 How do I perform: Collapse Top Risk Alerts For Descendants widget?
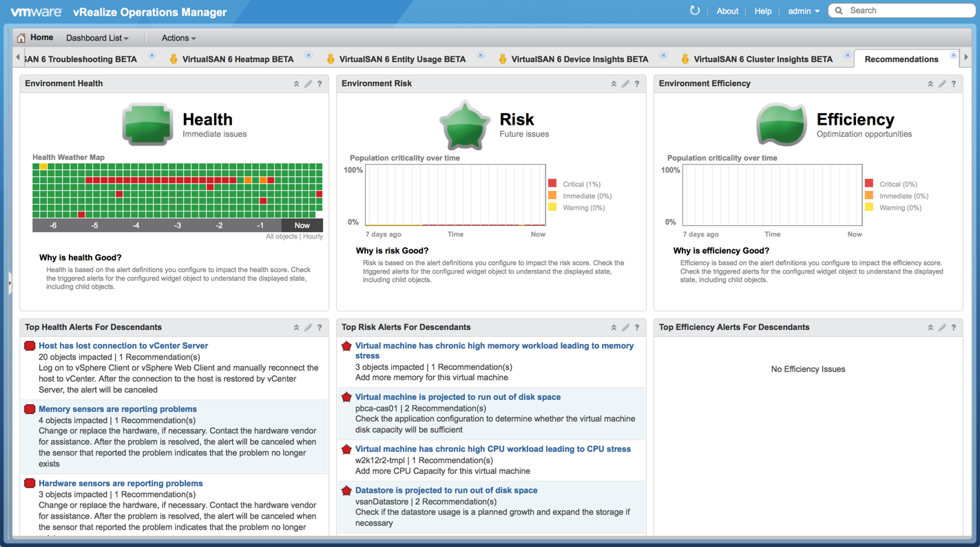tap(614, 328)
